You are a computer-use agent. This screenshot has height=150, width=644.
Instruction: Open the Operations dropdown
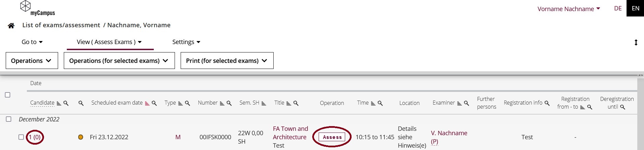tap(32, 61)
